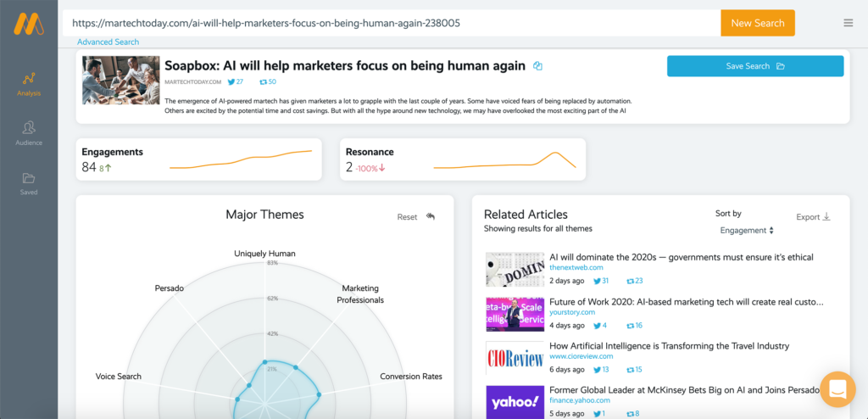
Task: Select the Voice Search theme label
Action: pos(119,377)
